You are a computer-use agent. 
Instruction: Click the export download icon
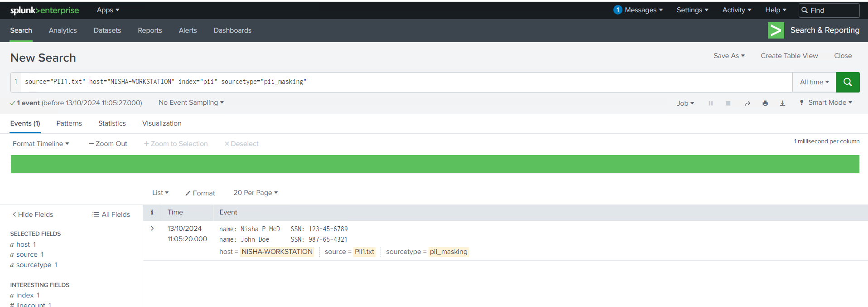tap(782, 103)
